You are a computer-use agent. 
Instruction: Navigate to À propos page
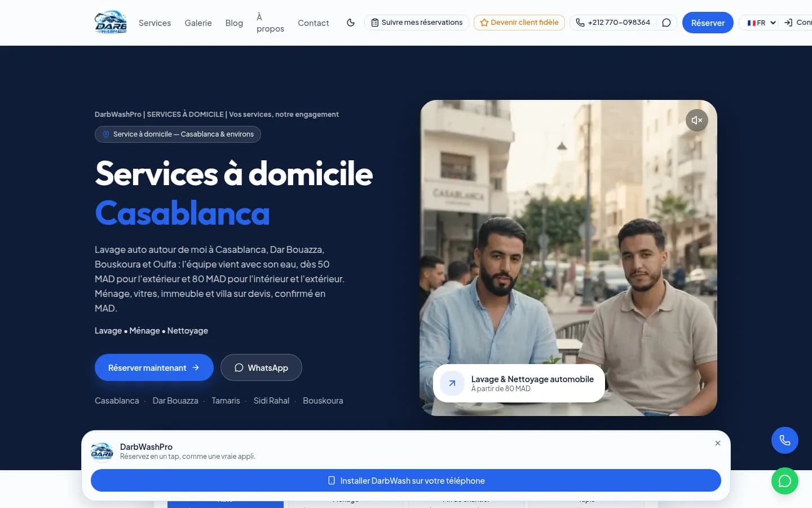point(270,23)
